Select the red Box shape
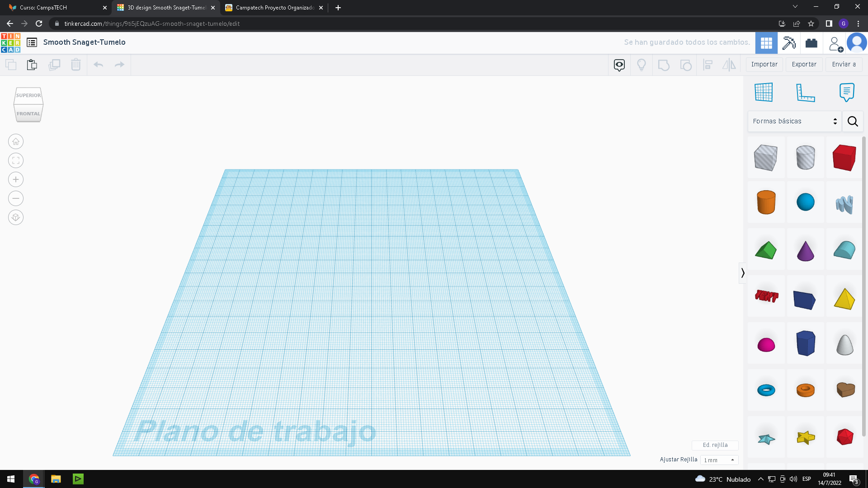 (844, 158)
